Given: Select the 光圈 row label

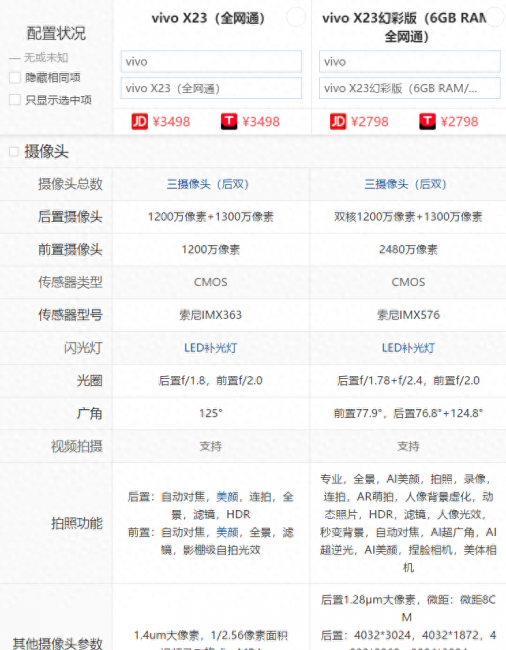Looking at the screenshot, I should click(90, 381).
